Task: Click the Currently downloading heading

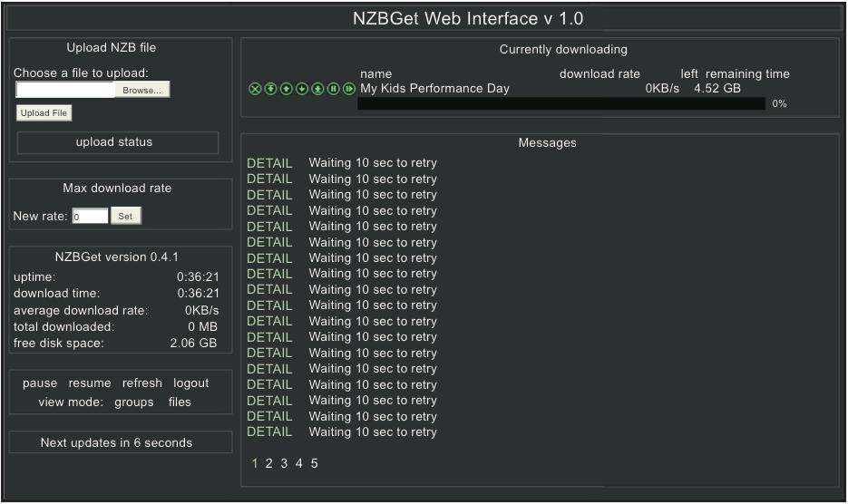Action: (563, 50)
